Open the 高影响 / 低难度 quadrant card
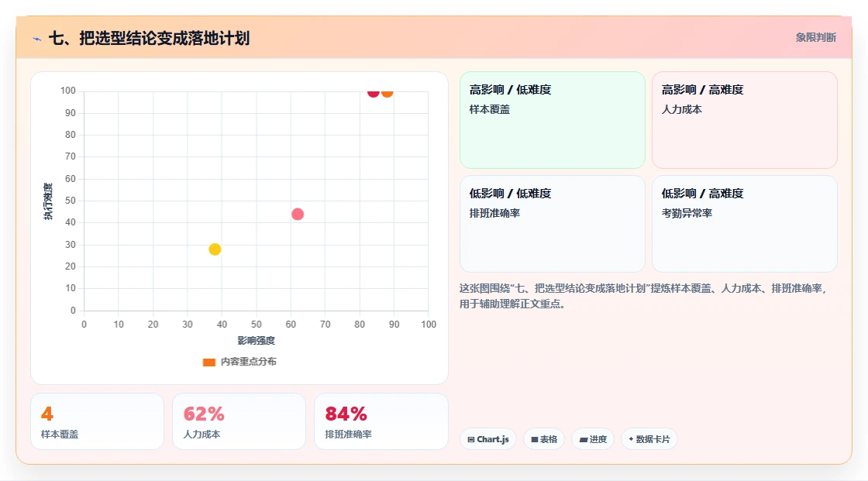The image size is (868, 481). click(x=553, y=120)
